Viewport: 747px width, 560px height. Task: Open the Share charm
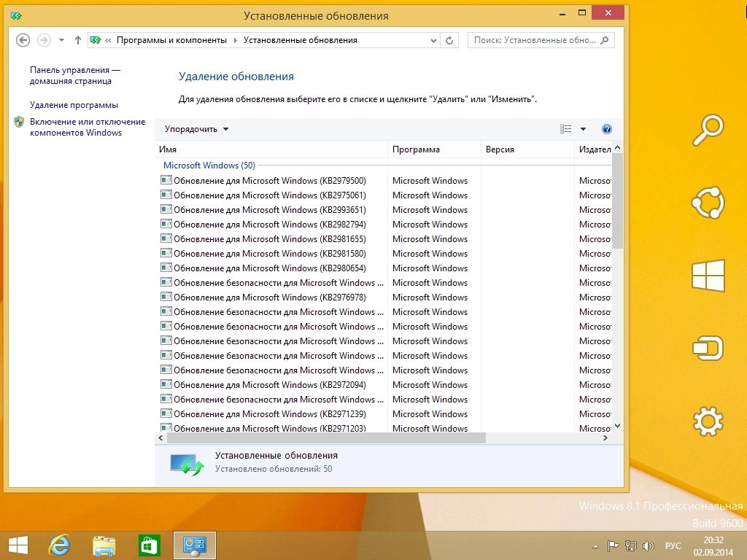point(708,203)
